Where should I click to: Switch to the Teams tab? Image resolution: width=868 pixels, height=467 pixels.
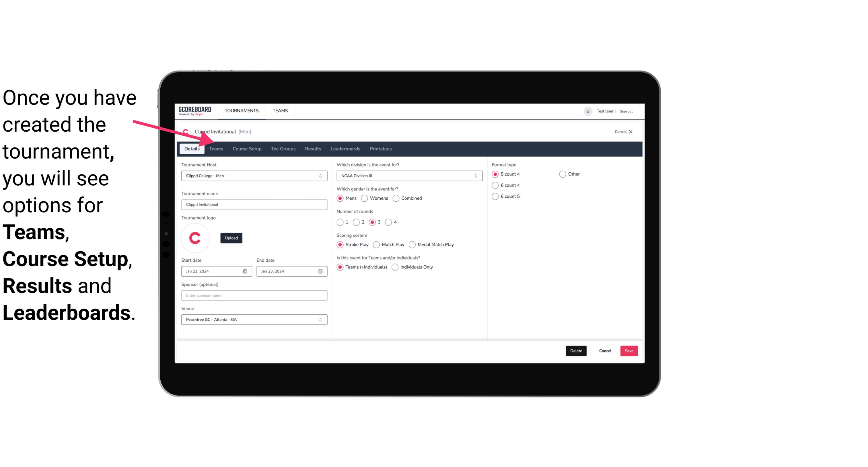(x=216, y=149)
